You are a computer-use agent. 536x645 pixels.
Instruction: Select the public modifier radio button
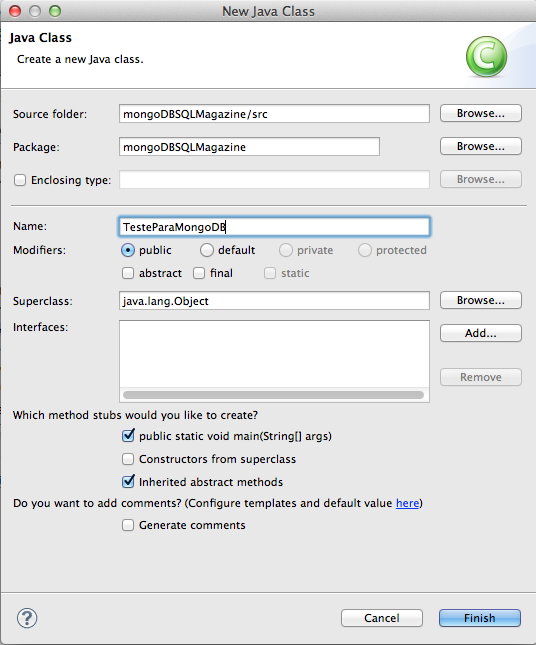point(128,250)
